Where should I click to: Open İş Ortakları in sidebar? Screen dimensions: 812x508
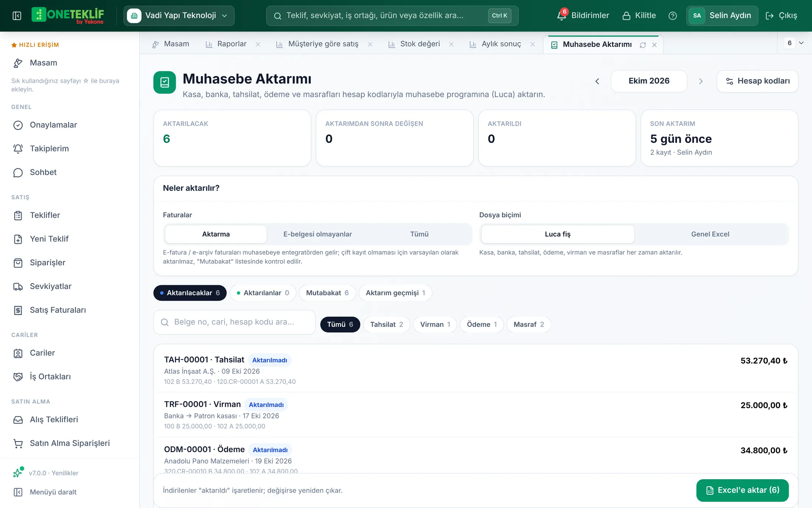(70, 376)
